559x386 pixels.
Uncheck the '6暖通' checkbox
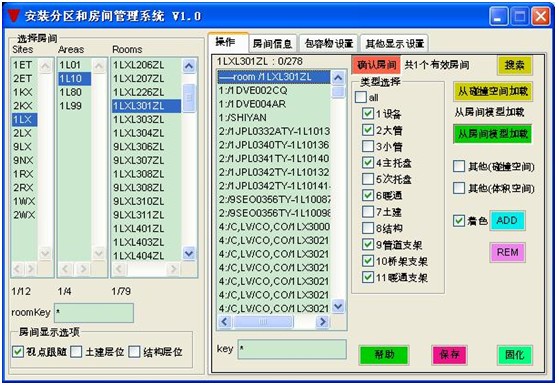pyautogui.click(x=368, y=195)
